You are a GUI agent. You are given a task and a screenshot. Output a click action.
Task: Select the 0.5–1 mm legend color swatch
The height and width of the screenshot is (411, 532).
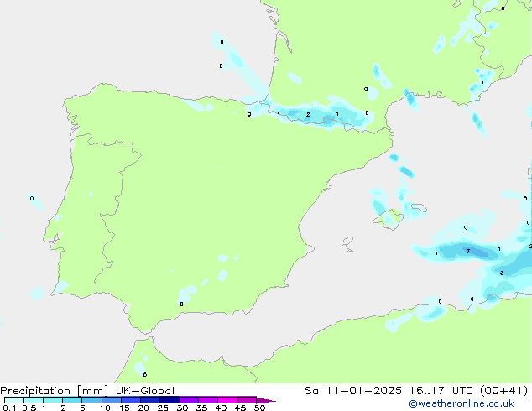pyautogui.click(x=34, y=400)
